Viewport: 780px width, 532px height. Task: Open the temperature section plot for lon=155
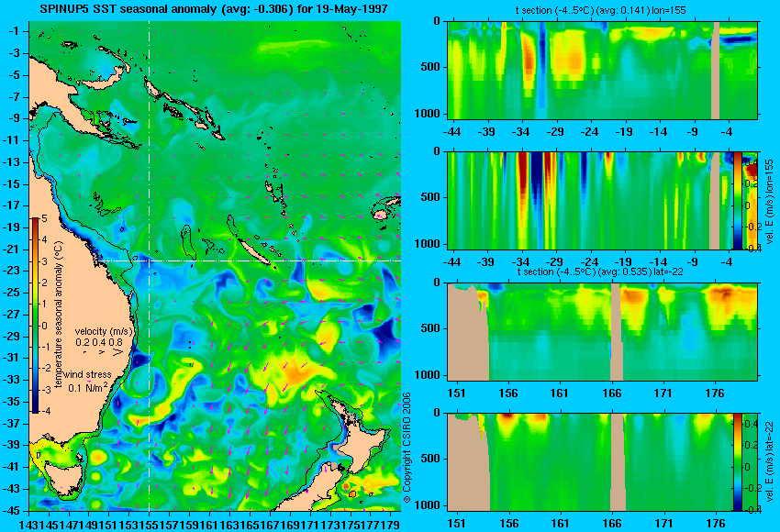point(602,70)
